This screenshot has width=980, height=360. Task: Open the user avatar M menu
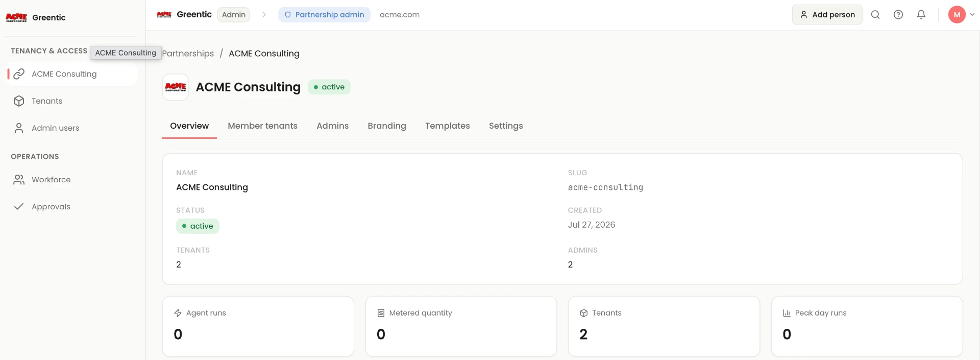957,15
